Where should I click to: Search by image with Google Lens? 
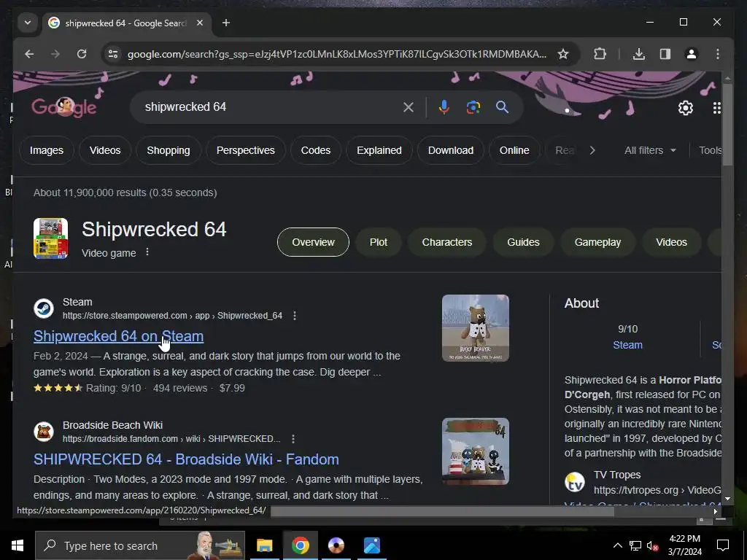pyautogui.click(x=473, y=107)
